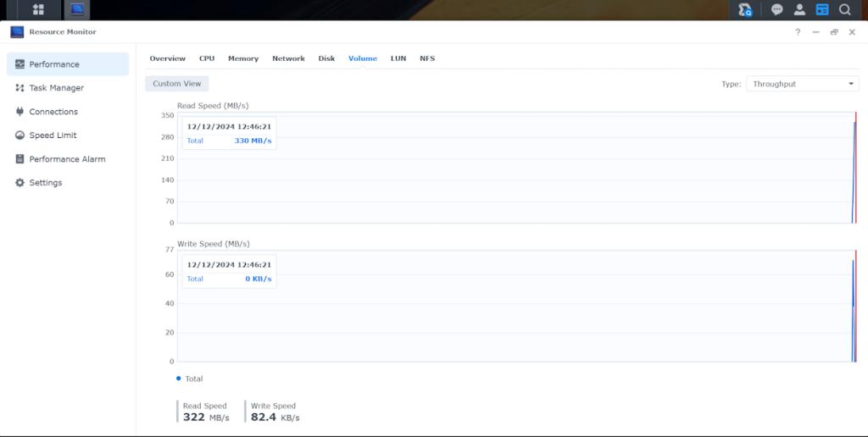
Task: Select the Volume tab
Action: (x=363, y=58)
